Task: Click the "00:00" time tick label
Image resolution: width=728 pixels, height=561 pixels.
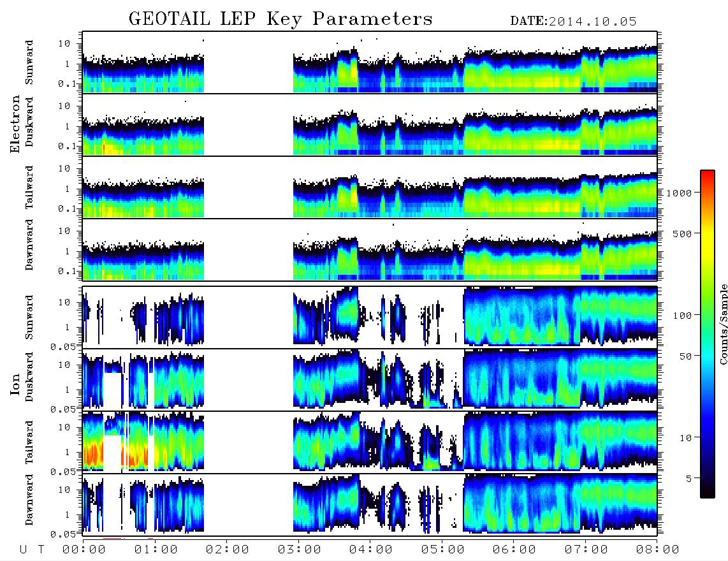Action: coord(84,550)
